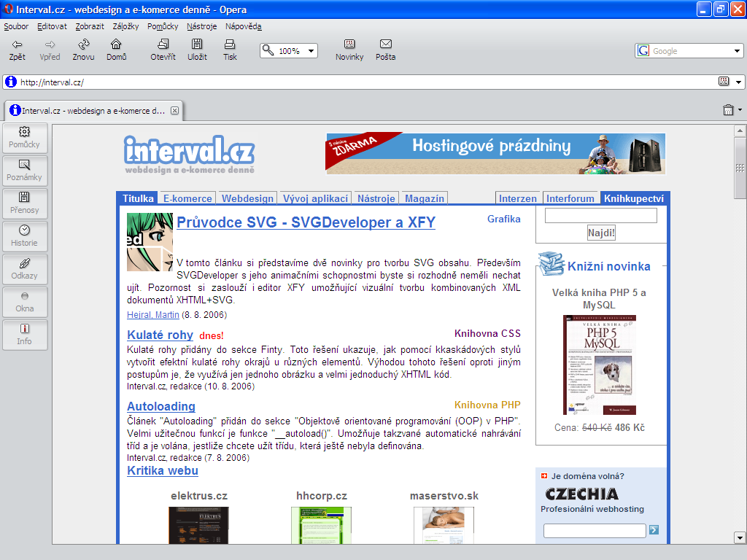
Task: Click the Grafika category link
Action: point(503,219)
